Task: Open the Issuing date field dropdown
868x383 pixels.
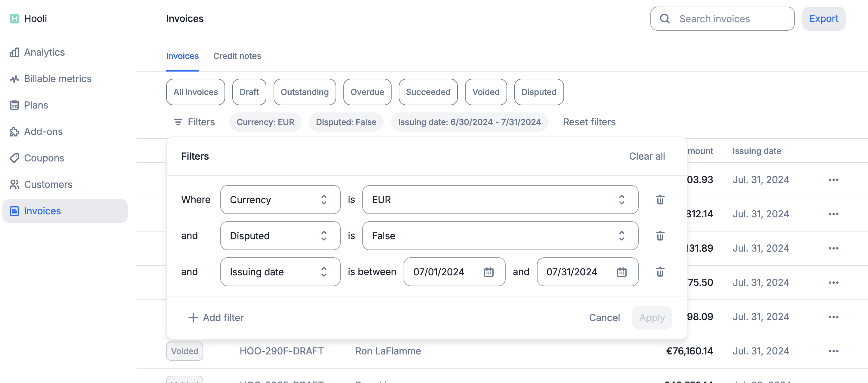Action: point(280,271)
